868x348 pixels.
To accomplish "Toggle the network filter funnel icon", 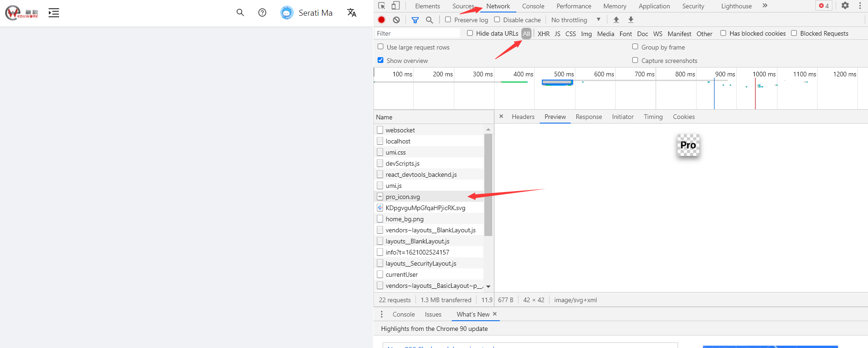I will pyautogui.click(x=415, y=20).
